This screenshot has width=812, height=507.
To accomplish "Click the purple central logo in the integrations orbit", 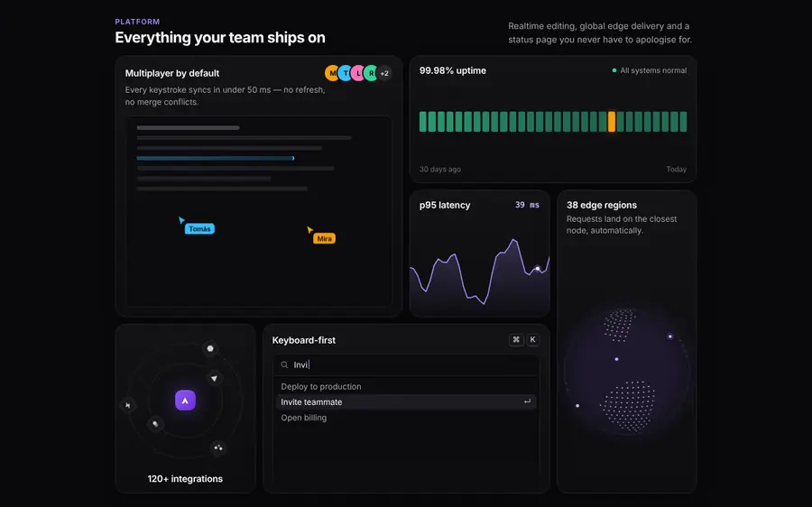I will point(185,401).
